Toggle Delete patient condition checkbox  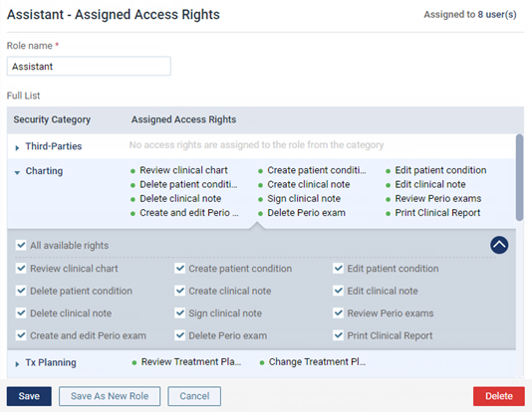pyautogui.click(x=21, y=291)
